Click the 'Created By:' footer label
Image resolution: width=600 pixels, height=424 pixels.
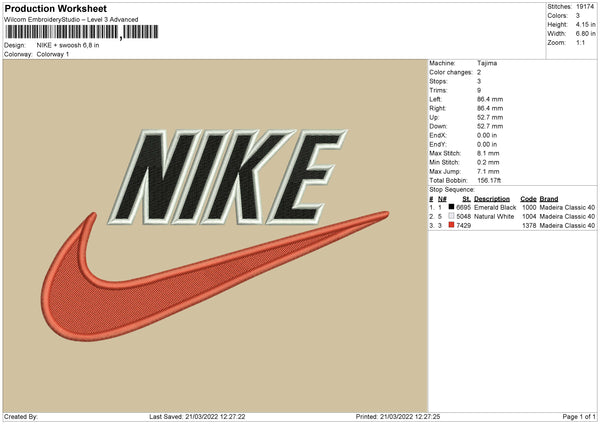pyautogui.click(x=21, y=416)
